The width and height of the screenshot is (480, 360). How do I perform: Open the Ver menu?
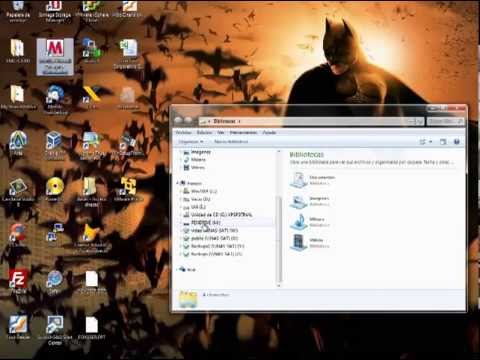tap(221, 132)
